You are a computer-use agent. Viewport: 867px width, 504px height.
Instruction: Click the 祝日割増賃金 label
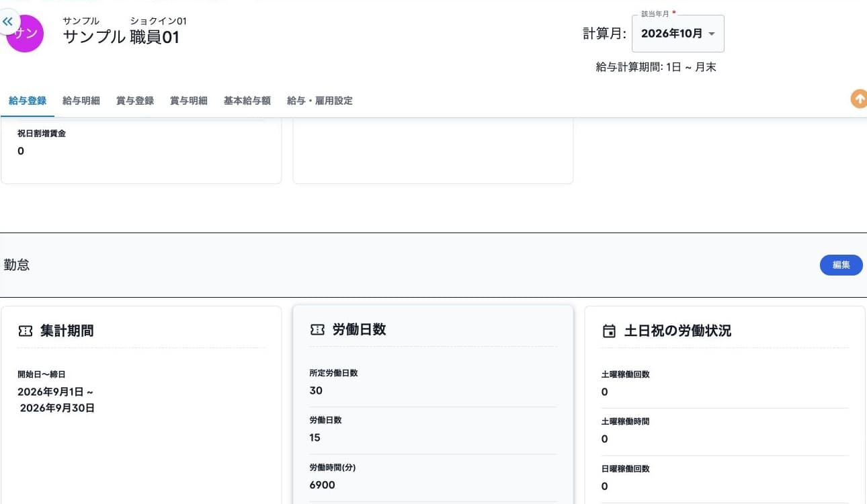[x=42, y=134]
